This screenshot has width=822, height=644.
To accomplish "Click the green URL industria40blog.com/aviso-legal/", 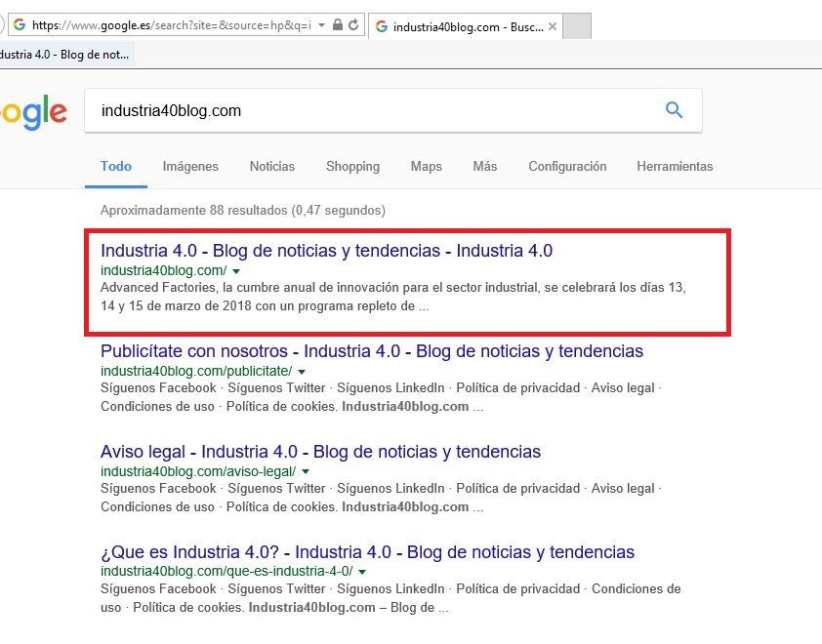I will (198, 471).
